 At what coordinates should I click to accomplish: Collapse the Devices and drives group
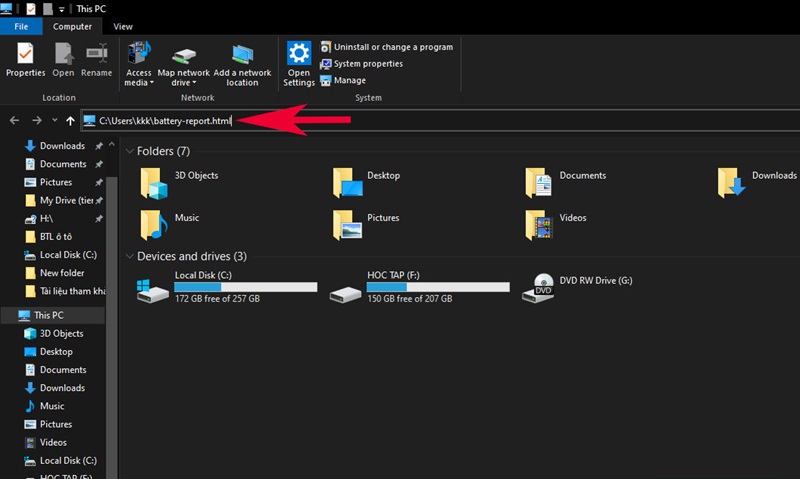(x=130, y=257)
